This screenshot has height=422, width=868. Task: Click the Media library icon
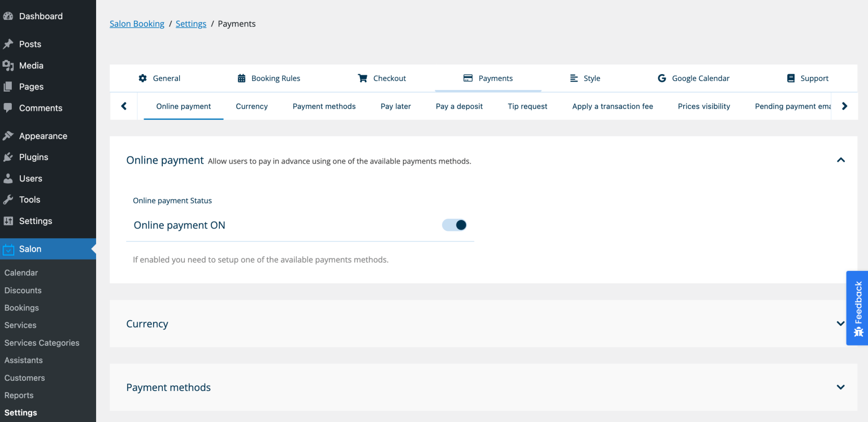click(x=8, y=66)
